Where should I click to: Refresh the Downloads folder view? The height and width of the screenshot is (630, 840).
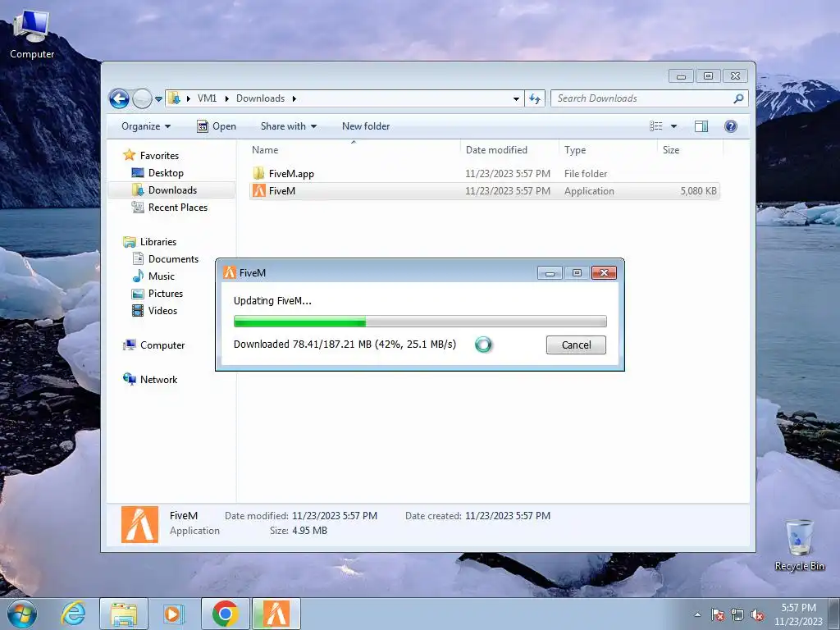pyautogui.click(x=535, y=98)
